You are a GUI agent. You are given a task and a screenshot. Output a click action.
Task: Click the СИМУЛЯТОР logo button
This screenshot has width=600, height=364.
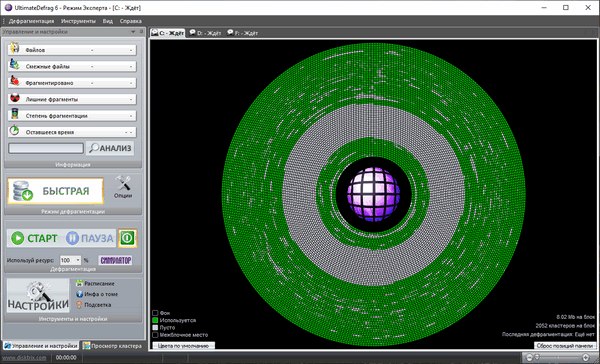[x=116, y=260]
